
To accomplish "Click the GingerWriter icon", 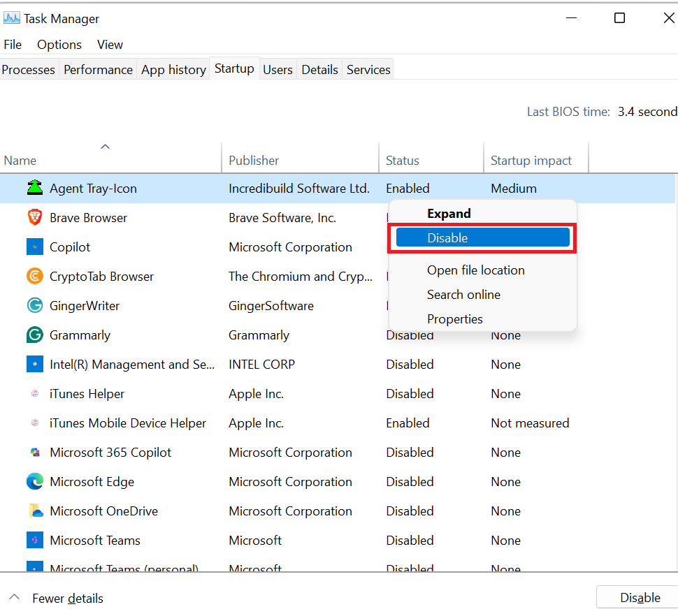I will (34, 305).
